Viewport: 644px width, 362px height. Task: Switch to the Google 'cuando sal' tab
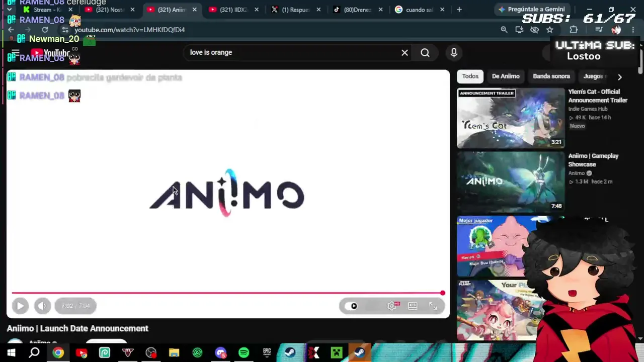pyautogui.click(x=419, y=10)
